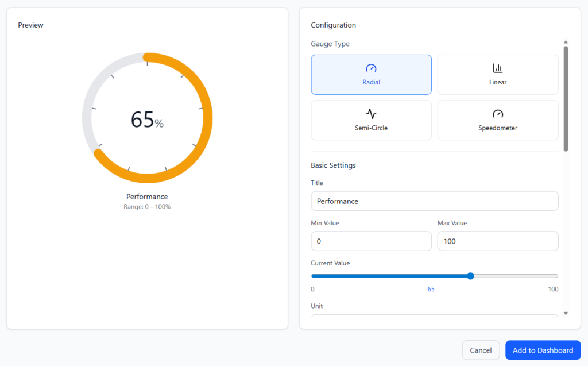
Task: Choose the Linear bar chart icon
Action: (x=497, y=68)
